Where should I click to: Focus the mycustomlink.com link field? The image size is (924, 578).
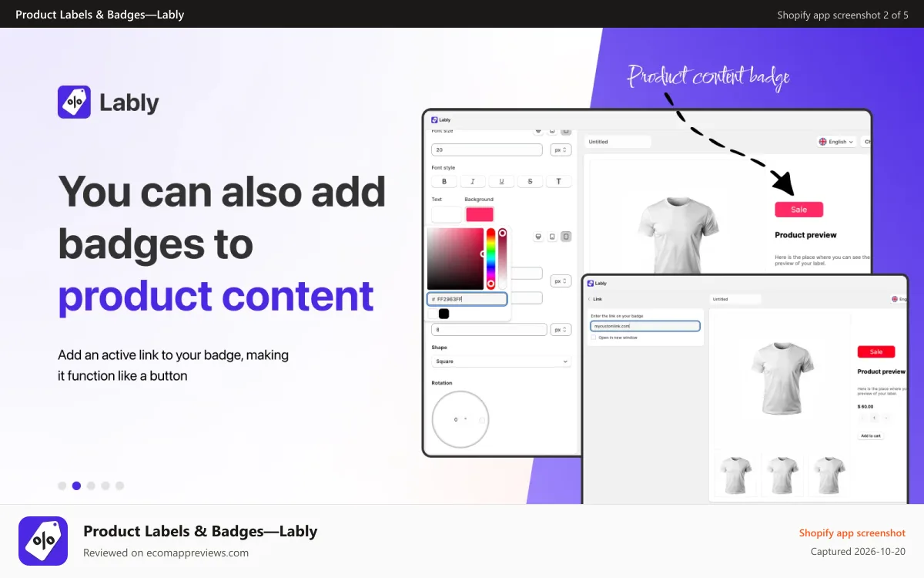pos(645,326)
